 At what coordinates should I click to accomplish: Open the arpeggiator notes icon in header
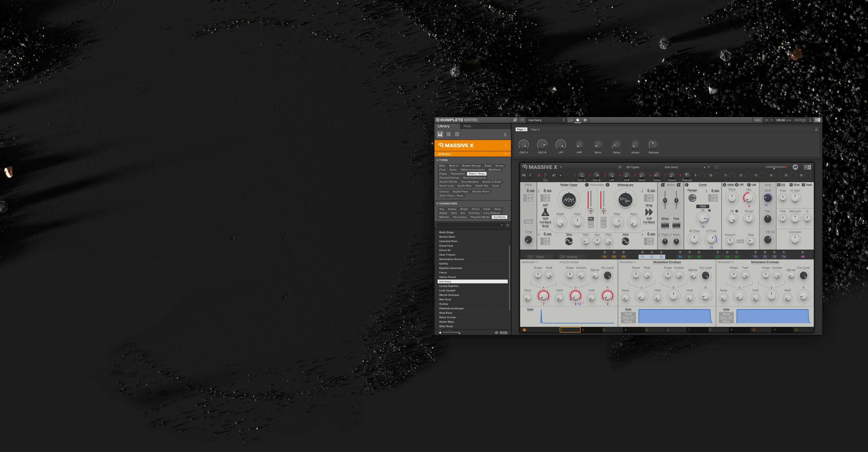pyautogui.click(x=570, y=120)
